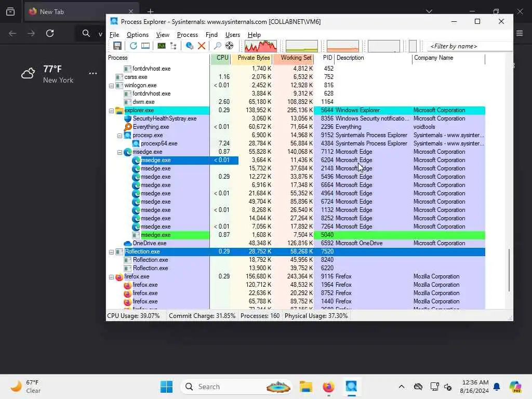Show hidden system tray icons
This screenshot has width=532, height=399.
402,387
